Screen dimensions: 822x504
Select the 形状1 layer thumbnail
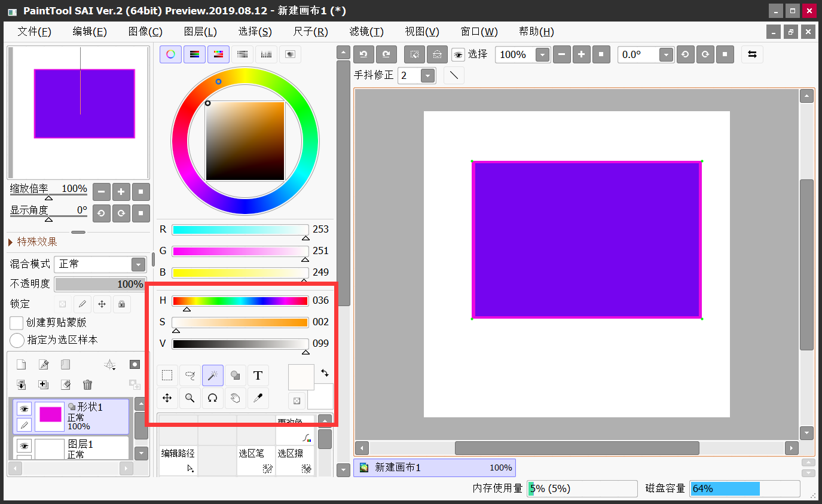pos(50,417)
